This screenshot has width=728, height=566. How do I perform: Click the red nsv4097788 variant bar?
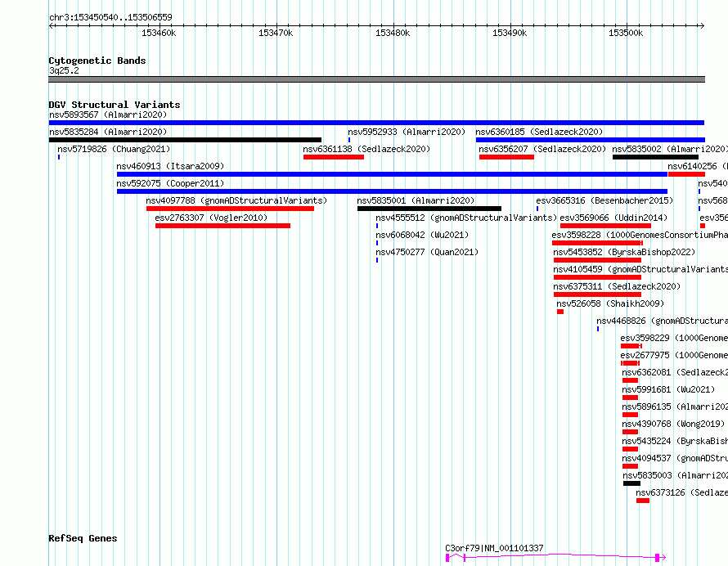230,209
